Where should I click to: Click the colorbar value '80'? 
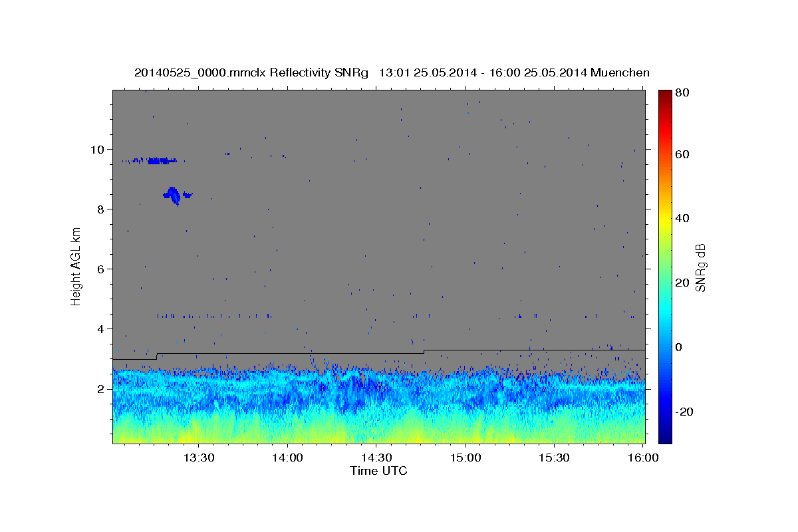682,92
